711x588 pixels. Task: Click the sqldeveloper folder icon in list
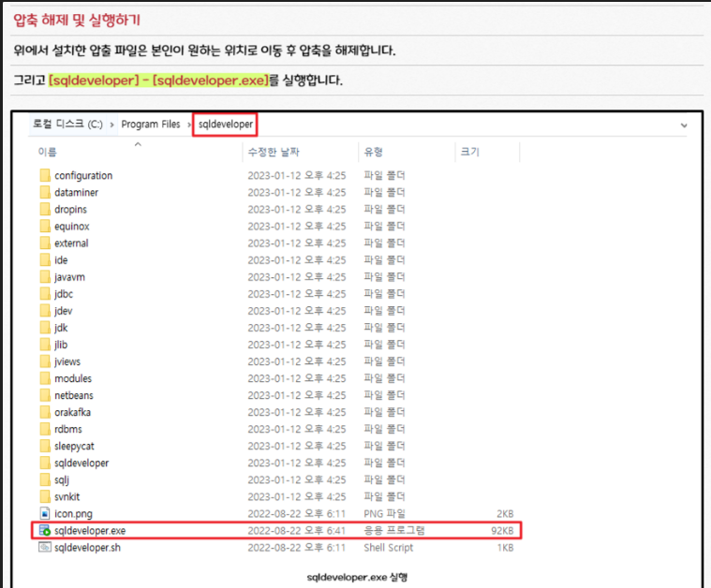[45, 463]
